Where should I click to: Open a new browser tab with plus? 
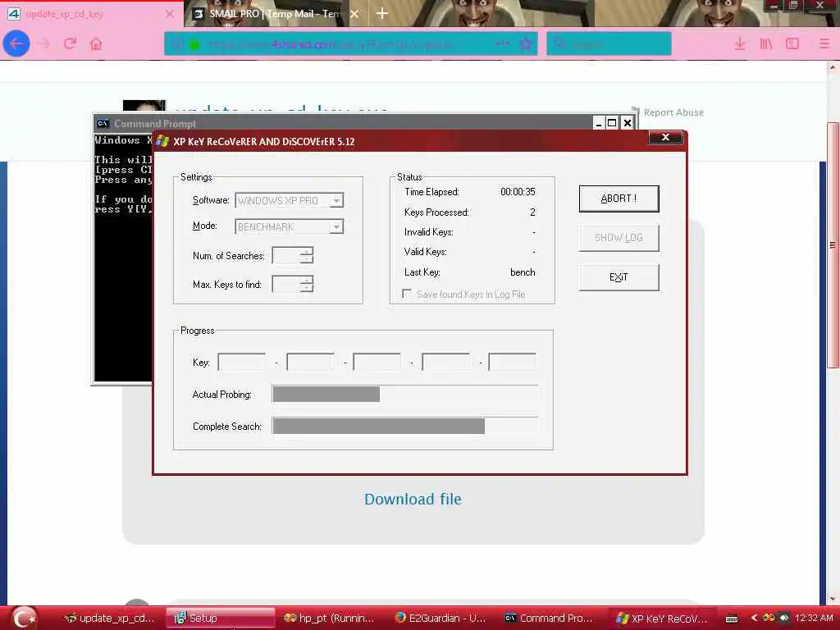pyautogui.click(x=382, y=13)
